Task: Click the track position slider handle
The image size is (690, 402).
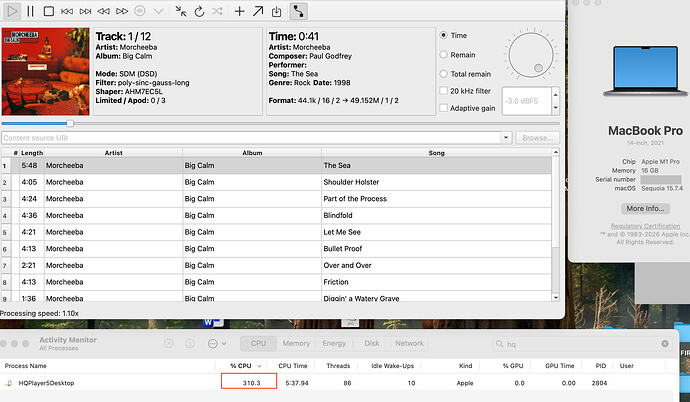Action: [x=70, y=124]
